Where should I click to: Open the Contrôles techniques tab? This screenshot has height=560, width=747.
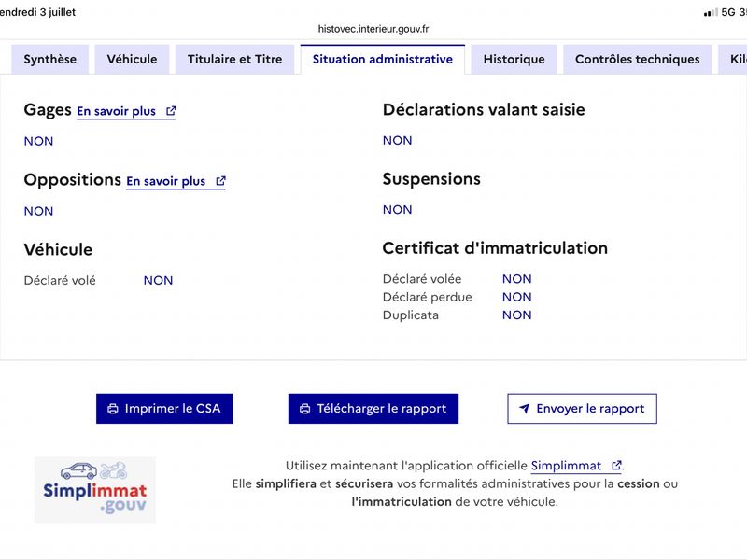[638, 59]
